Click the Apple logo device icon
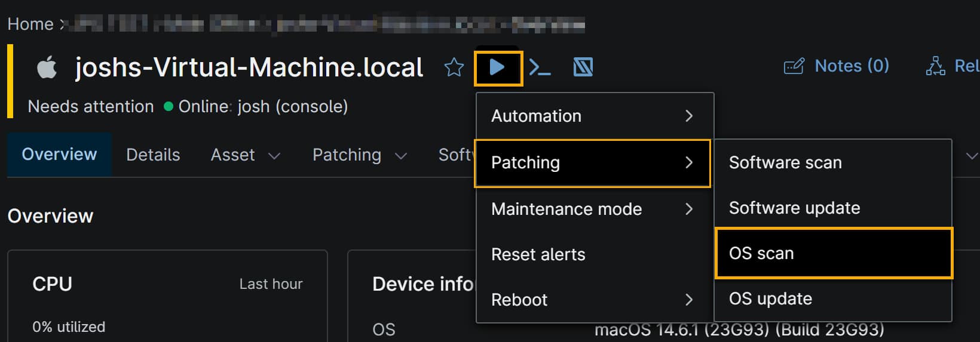980x342 pixels. (47, 67)
